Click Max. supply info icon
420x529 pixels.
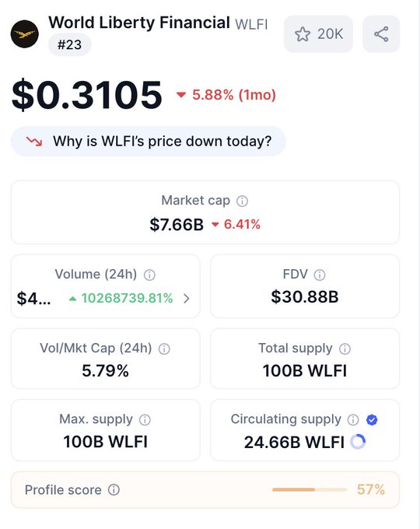point(145,420)
